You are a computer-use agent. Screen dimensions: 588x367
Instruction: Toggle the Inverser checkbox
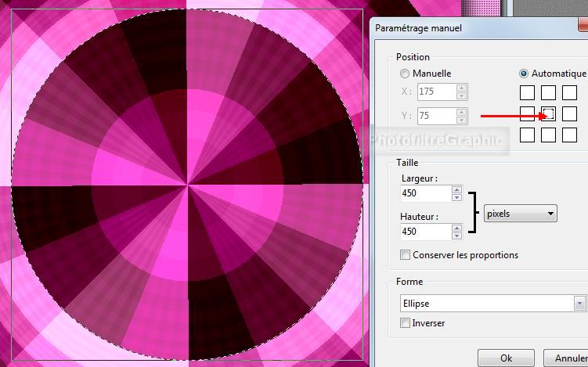click(x=405, y=323)
